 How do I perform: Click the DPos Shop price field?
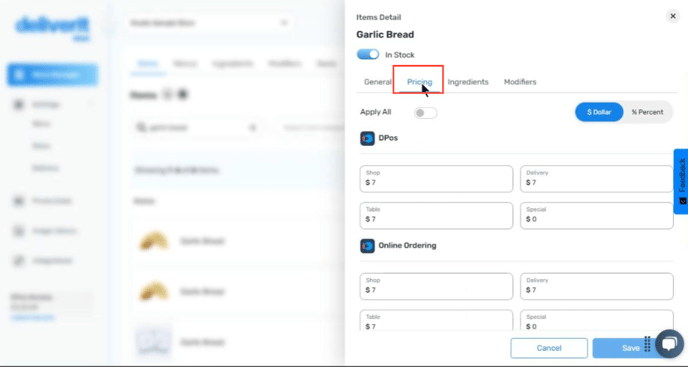click(436, 179)
